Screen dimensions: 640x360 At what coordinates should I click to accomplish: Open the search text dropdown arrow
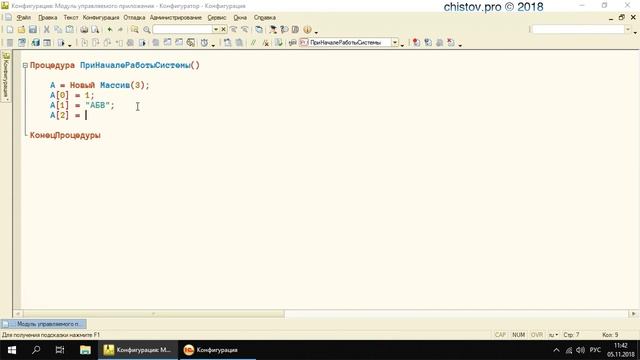pyautogui.click(x=216, y=29)
